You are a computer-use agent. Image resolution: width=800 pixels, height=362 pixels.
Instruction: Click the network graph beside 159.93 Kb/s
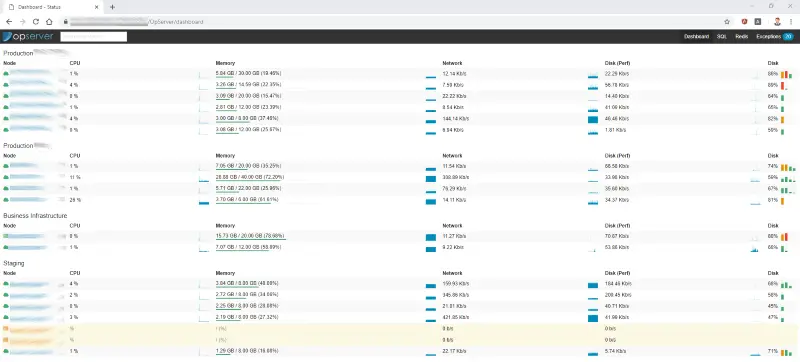(593, 285)
